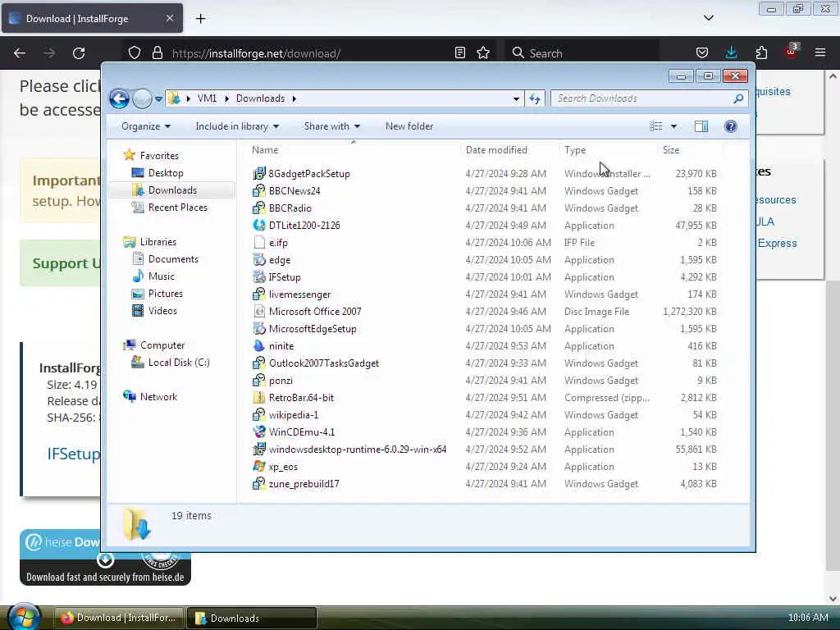Click the Explorer forward navigation arrow
This screenshot has width=840, height=630.
(x=142, y=98)
